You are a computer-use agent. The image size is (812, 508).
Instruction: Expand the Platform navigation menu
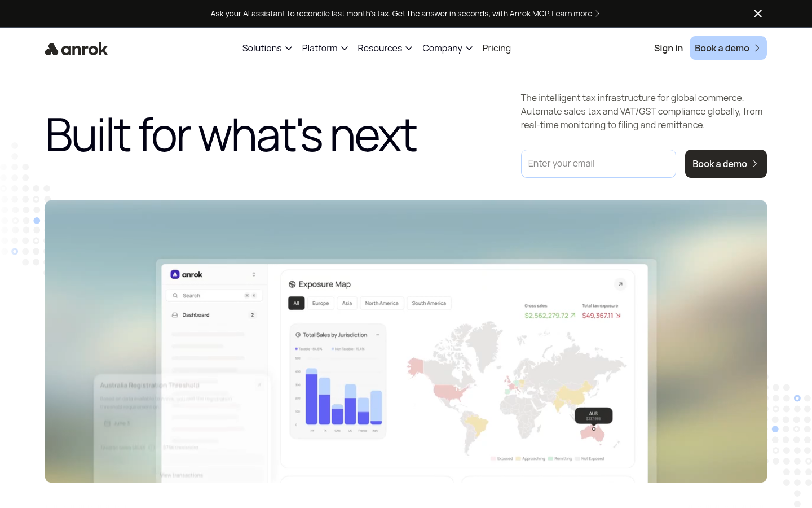(325, 48)
